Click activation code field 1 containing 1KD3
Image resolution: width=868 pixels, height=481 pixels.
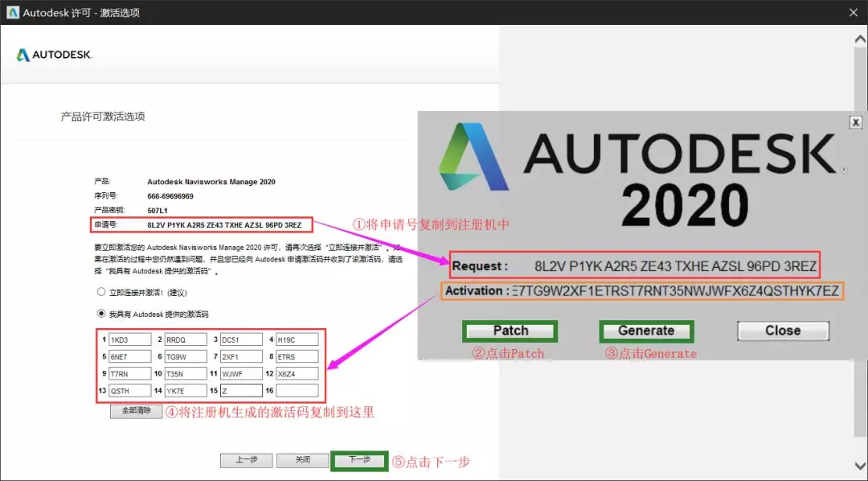[x=130, y=339]
